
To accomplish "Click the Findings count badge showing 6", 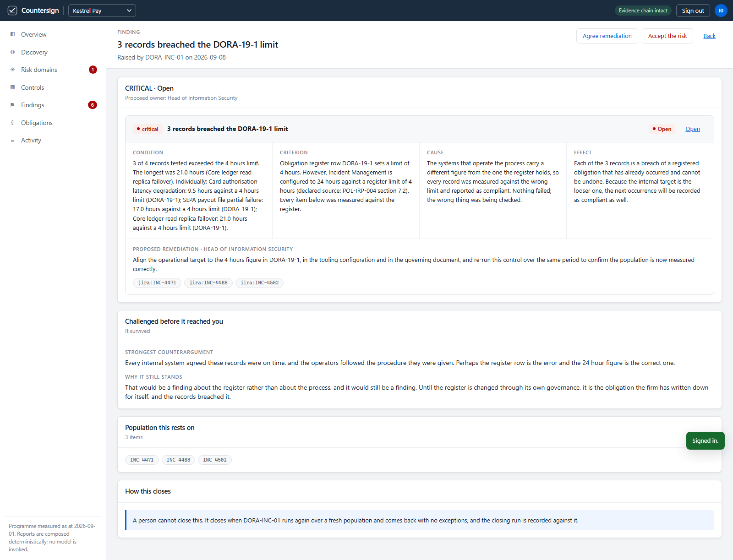I will point(93,105).
